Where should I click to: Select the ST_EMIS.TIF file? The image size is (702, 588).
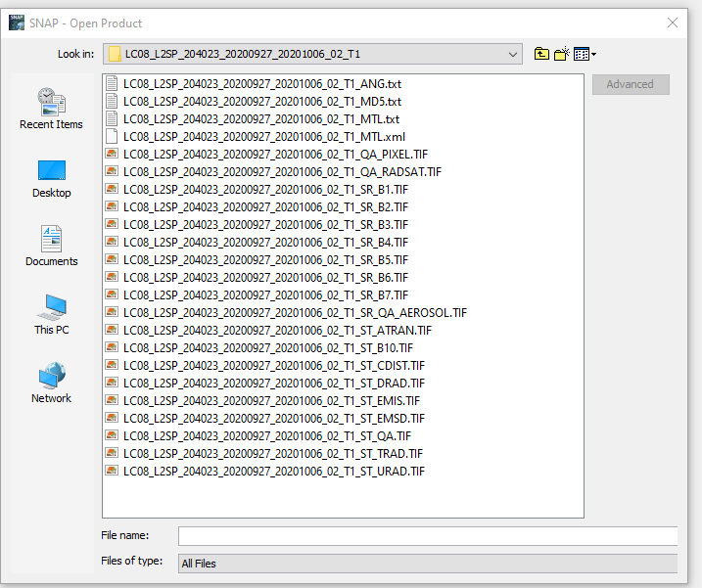click(x=272, y=400)
